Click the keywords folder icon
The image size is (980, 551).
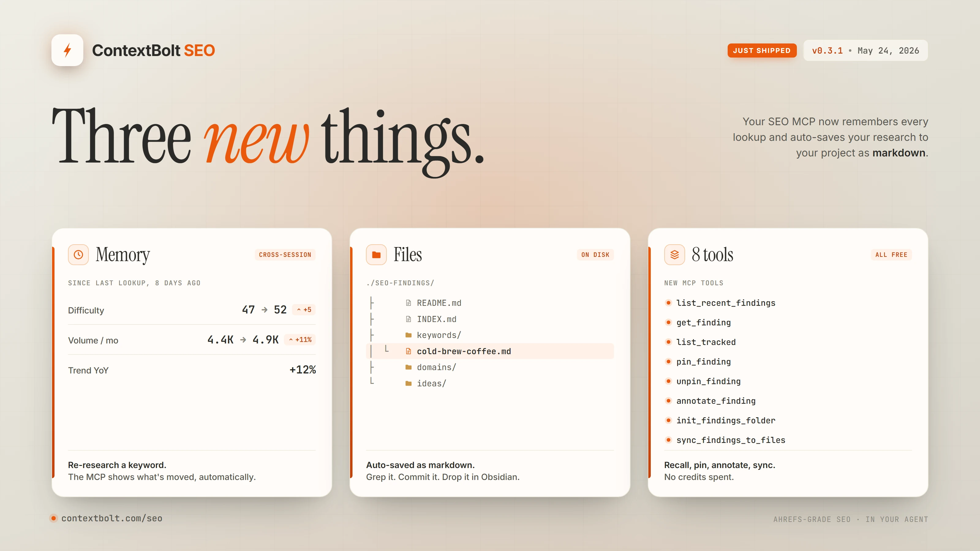tap(408, 335)
